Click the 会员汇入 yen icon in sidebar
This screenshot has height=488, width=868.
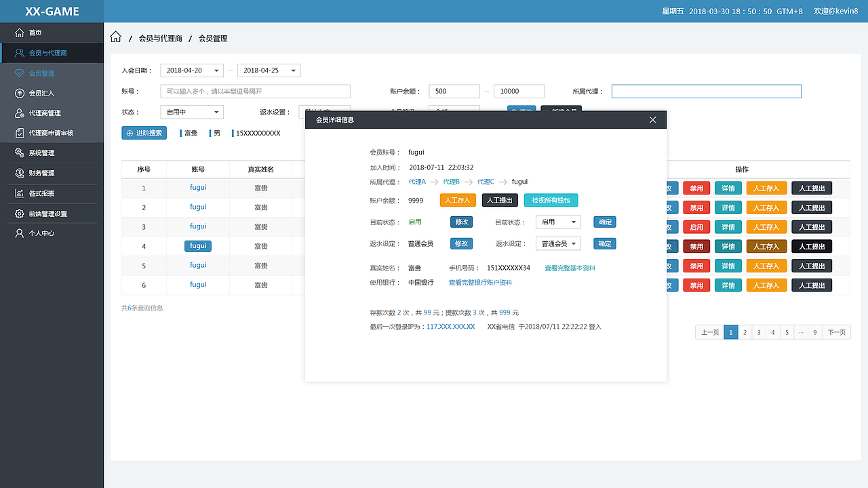pos(20,93)
